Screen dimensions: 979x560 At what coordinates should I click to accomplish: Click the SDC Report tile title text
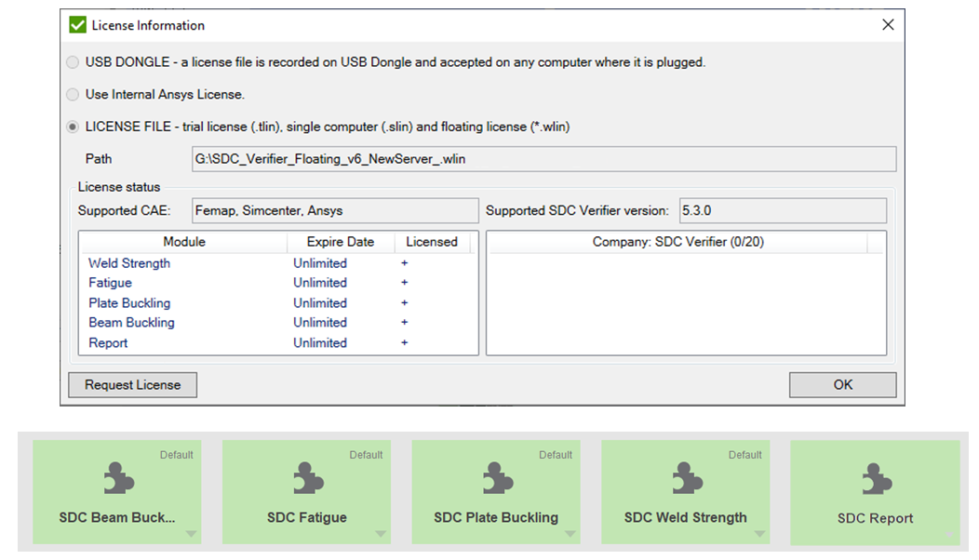tap(876, 518)
